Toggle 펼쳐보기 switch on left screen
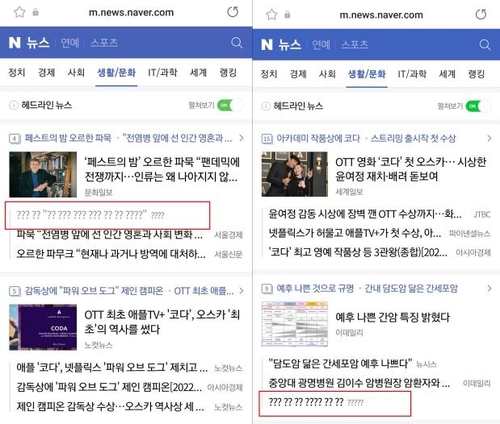This screenshot has width=500, height=424. (230, 105)
